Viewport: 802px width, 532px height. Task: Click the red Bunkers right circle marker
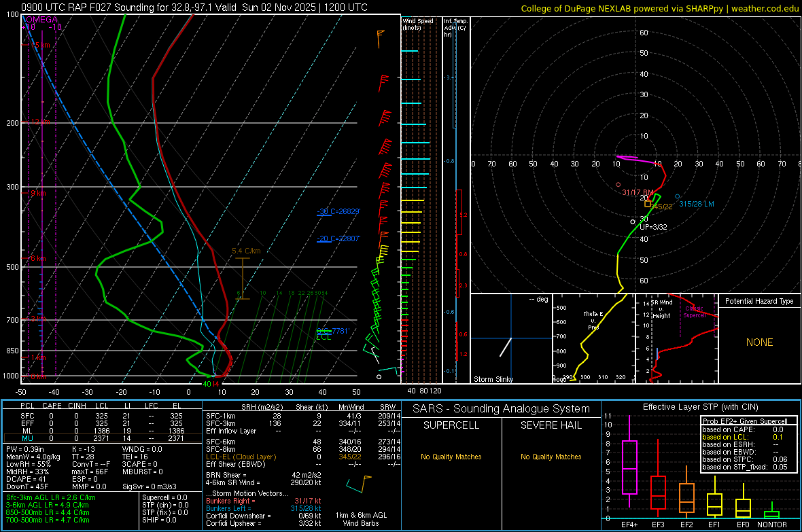(x=618, y=185)
